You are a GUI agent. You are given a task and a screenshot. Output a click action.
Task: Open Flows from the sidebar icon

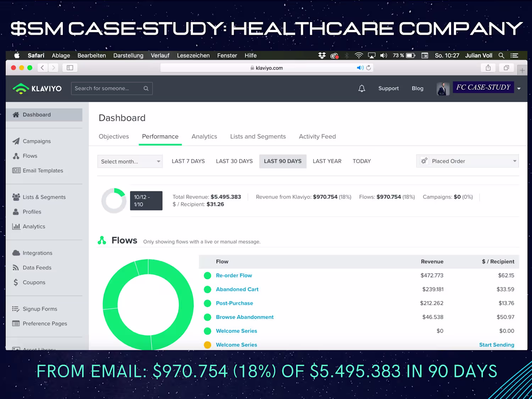pyautogui.click(x=16, y=156)
